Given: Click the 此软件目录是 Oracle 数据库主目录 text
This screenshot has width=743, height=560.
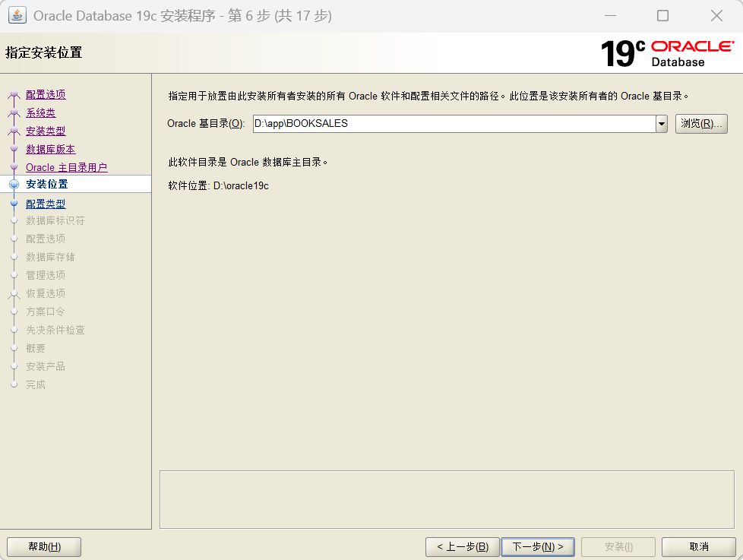Looking at the screenshot, I should click(x=248, y=162).
